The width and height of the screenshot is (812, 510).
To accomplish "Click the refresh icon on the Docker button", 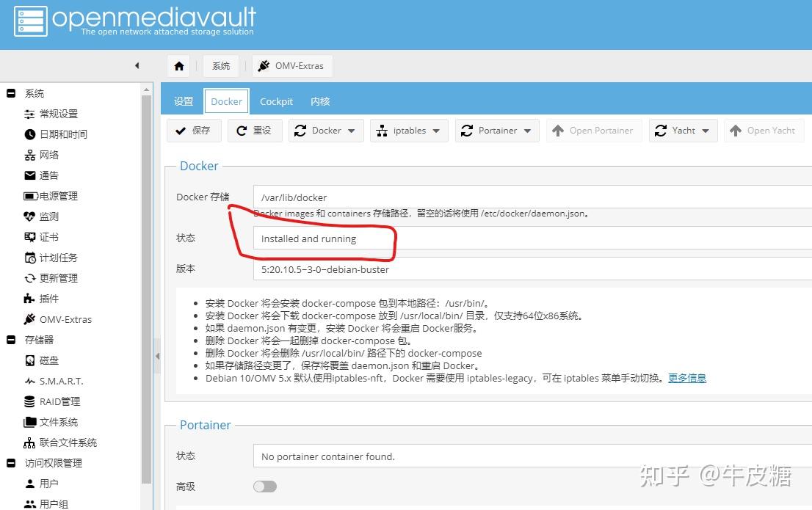I will tap(300, 131).
